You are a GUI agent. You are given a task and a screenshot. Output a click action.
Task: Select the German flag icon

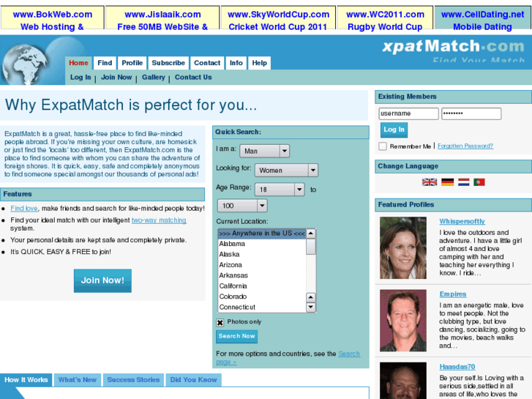[447, 182]
